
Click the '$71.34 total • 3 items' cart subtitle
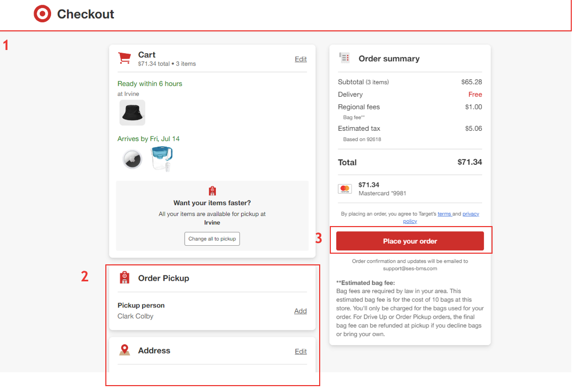point(167,64)
